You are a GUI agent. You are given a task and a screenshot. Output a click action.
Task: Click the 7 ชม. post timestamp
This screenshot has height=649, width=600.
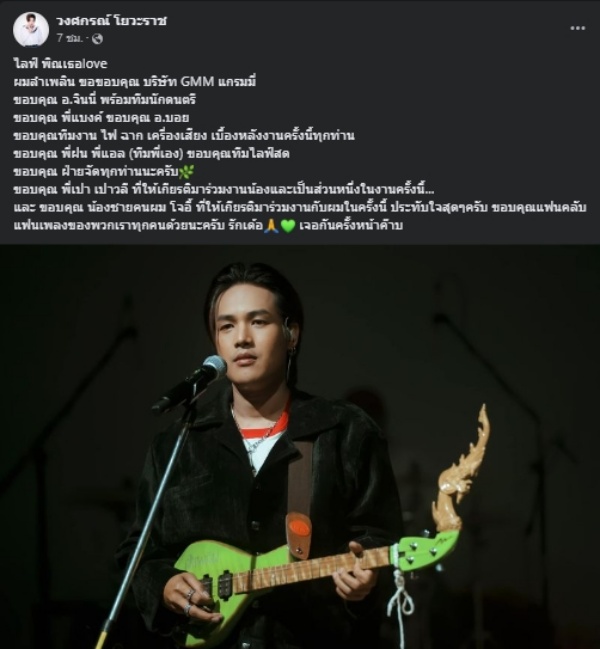(70, 38)
